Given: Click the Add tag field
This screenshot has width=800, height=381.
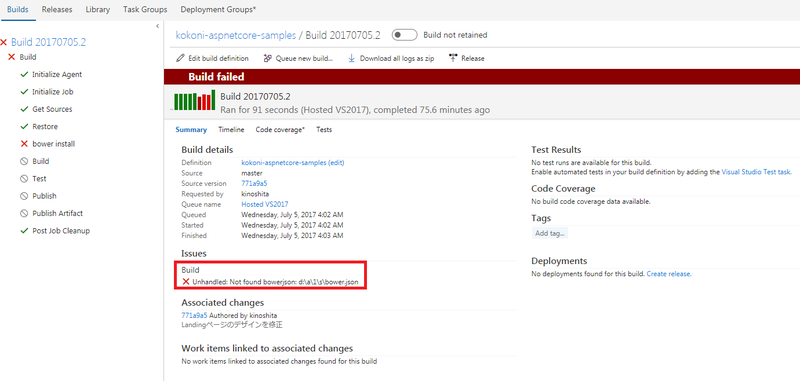Looking at the screenshot, I should (x=550, y=233).
